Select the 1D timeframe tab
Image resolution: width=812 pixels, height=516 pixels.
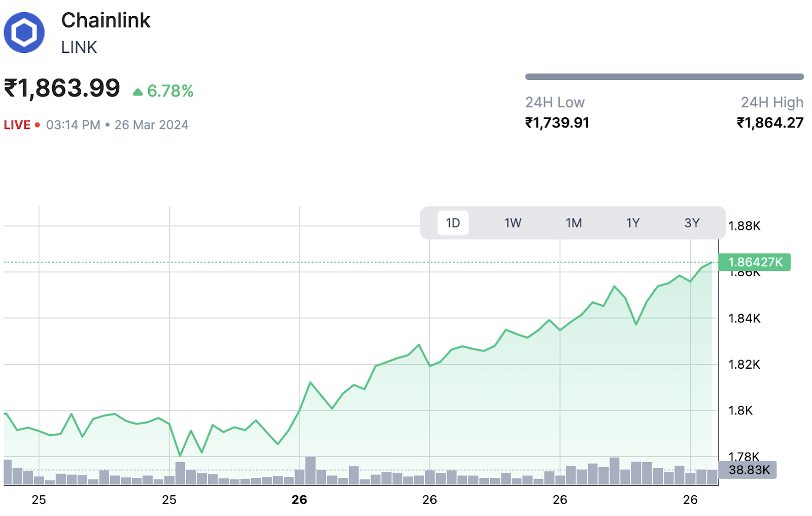(x=453, y=223)
